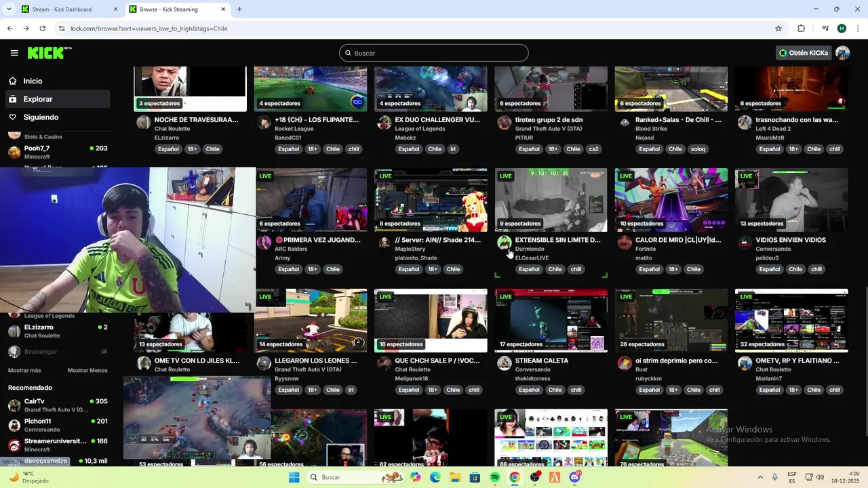Click irl tag under Mabokz
Screen dimensions: 868x488
[x=453, y=149]
